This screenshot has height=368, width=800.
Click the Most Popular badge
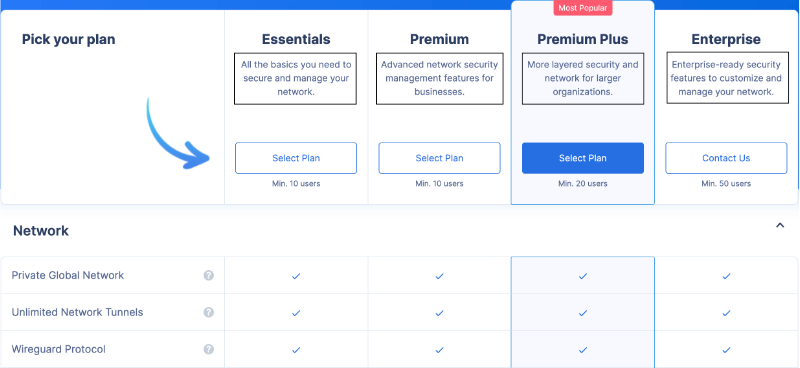[x=583, y=8]
